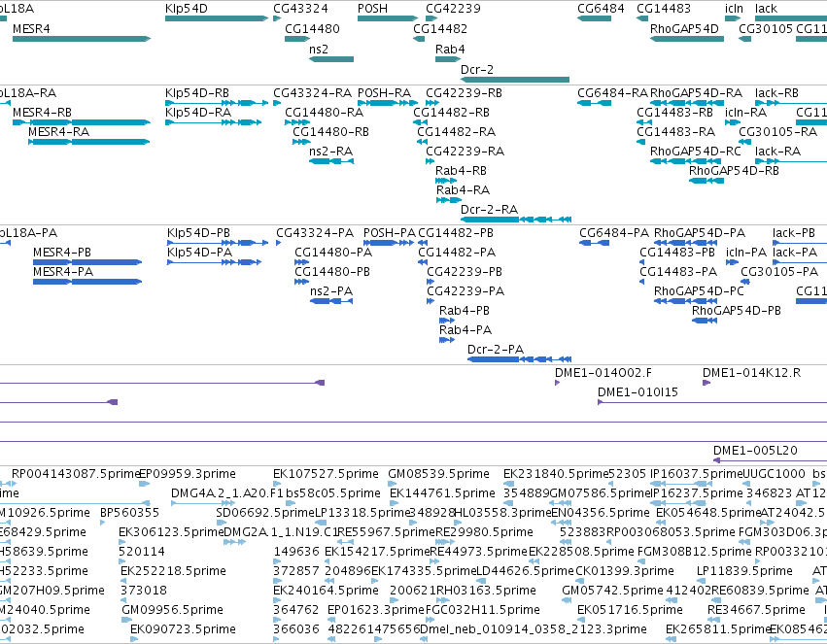Open the CG6484-RA transcript label
This screenshot has width=827, height=644.
(612, 92)
